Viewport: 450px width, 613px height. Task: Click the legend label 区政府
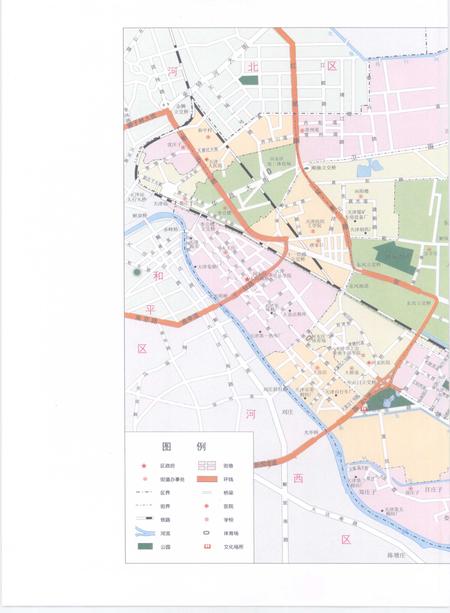click(167, 466)
